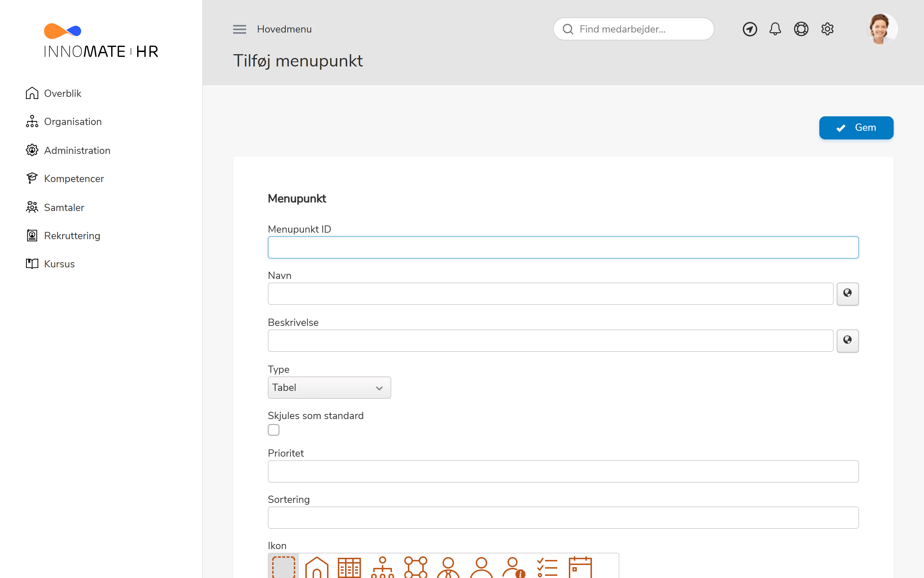The image size is (924, 578).
Task: Click the globe translation button beside Navn
Action: [847, 294]
